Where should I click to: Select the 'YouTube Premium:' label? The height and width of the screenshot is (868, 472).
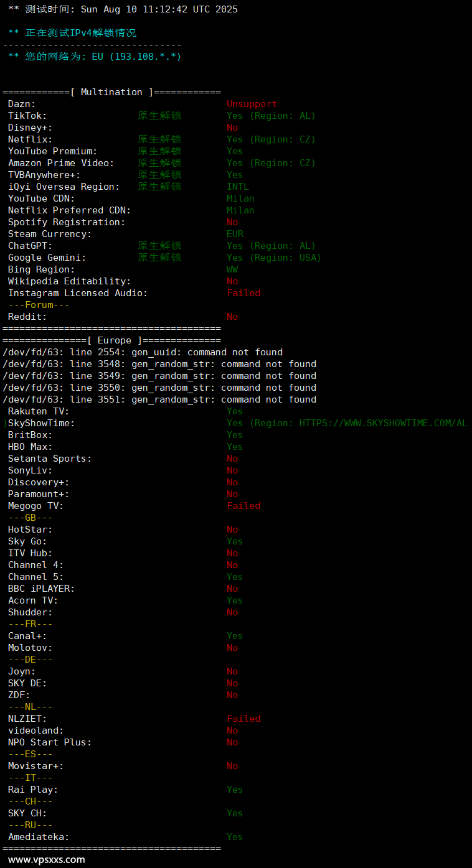[x=53, y=151]
